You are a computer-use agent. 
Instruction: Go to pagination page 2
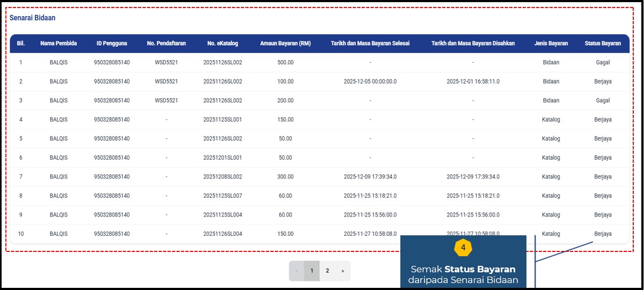(327, 271)
